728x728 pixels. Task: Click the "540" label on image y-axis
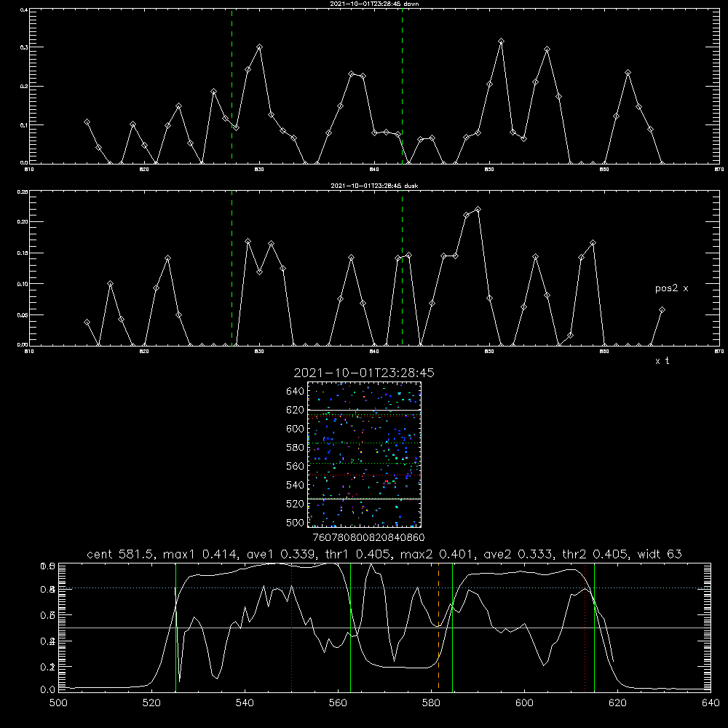pyautogui.click(x=296, y=485)
